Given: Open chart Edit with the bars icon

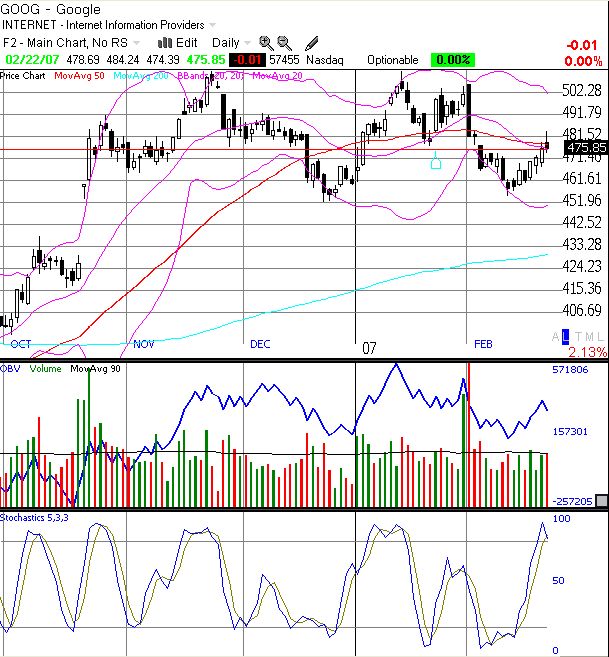Looking at the screenshot, I should pos(178,43).
